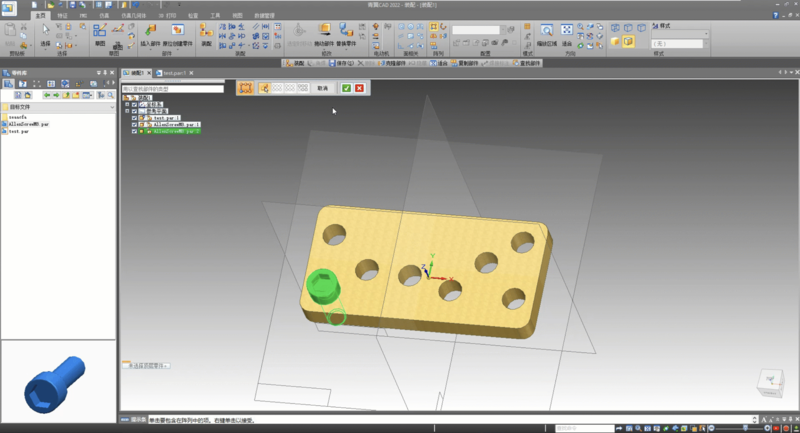Collapse the coordinate system tree node
800x433 pixels.
(x=127, y=104)
